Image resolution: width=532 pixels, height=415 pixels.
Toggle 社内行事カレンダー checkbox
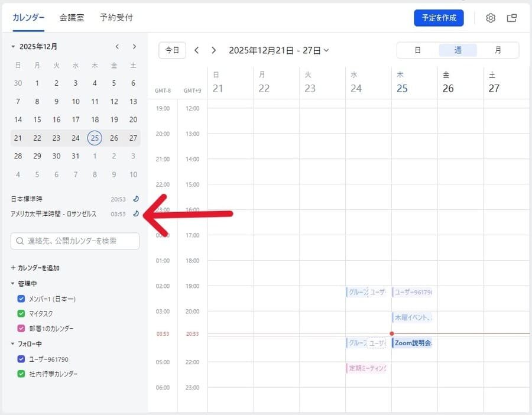[x=21, y=374]
